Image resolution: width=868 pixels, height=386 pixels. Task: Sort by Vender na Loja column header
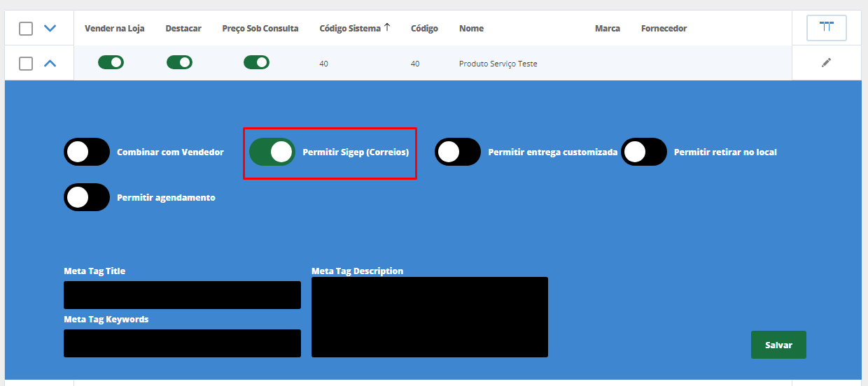pos(115,29)
